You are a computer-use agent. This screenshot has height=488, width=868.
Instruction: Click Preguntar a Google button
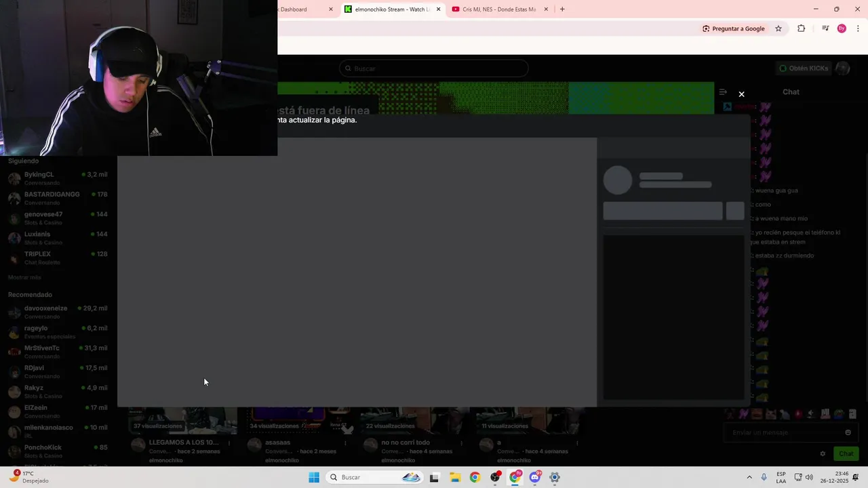click(733, 28)
